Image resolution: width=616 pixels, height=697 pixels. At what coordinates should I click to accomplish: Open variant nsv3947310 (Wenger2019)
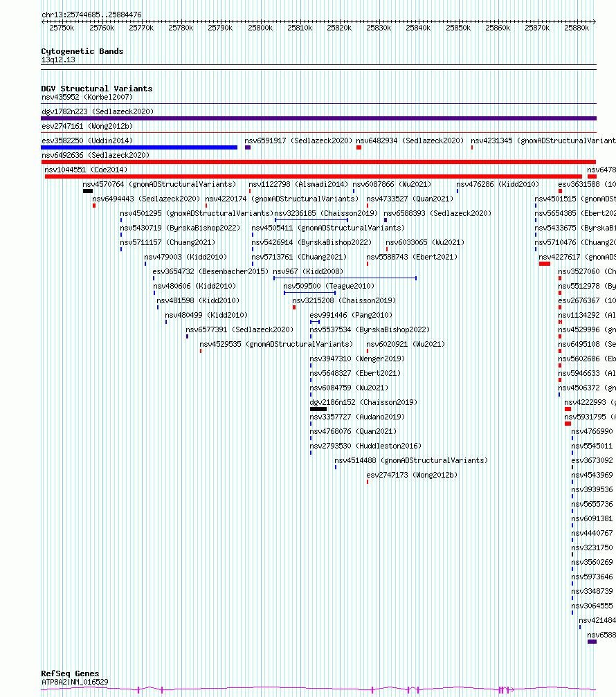tap(357, 359)
